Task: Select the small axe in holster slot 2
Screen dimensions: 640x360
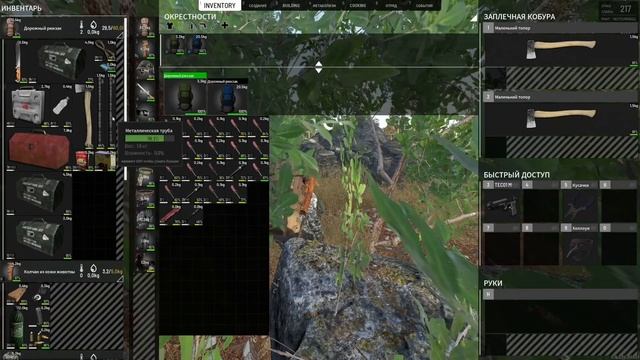Action: click(x=560, y=118)
